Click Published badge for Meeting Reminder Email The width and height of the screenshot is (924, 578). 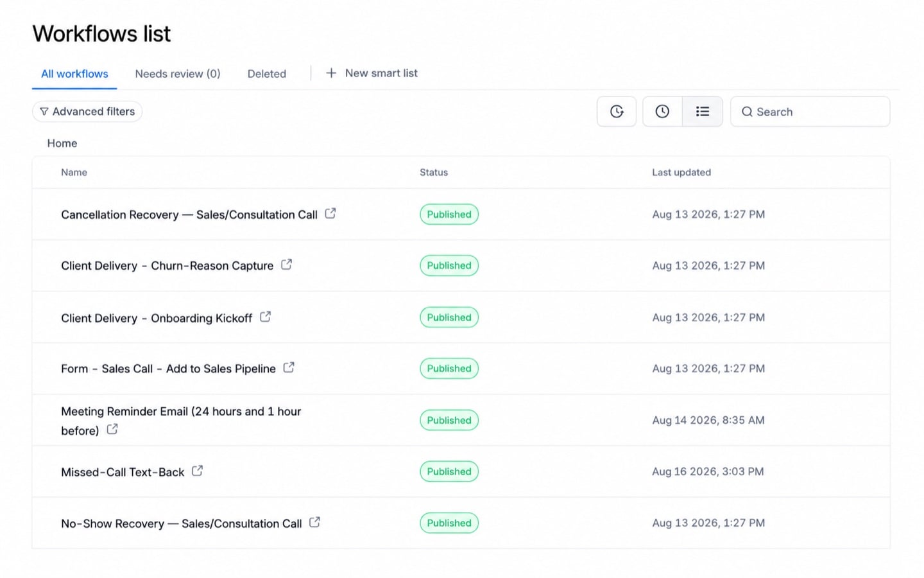pos(449,420)
